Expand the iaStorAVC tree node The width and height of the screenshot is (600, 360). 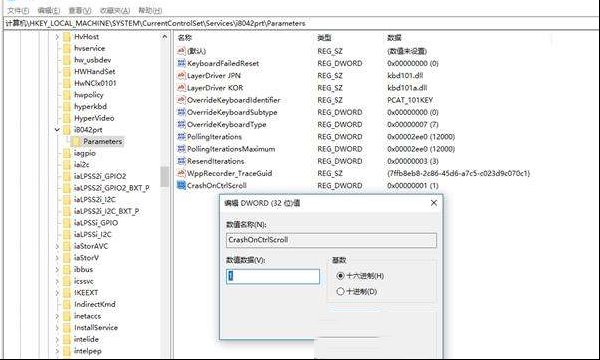point(57,246)
